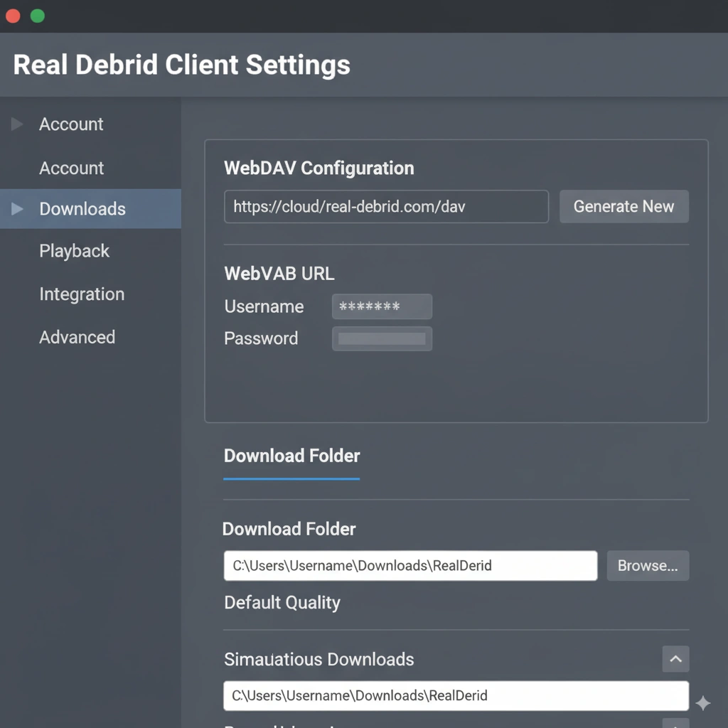The image size is (728, 728).
Task: Collapse Simultaneous Downloads using the chevron
Action: point(675,659)
